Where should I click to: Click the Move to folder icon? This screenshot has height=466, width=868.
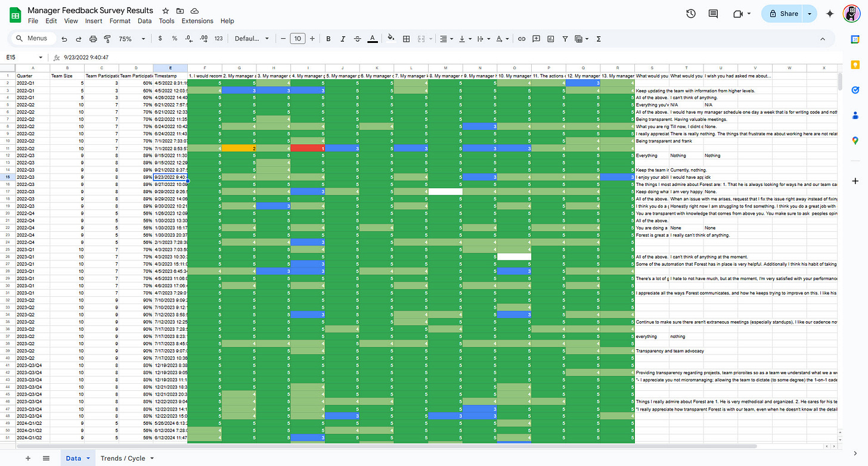(180, 11)
